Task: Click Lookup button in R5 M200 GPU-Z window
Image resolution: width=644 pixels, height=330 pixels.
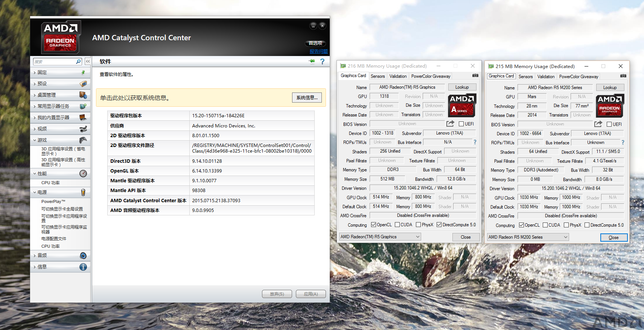Action: click(610, 87)
